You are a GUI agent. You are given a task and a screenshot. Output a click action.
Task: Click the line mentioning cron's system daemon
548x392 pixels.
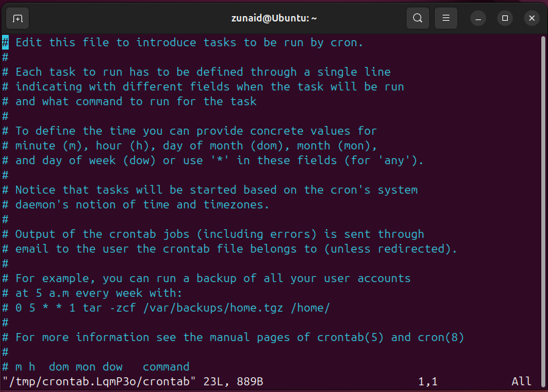click(x=208, y=190)
